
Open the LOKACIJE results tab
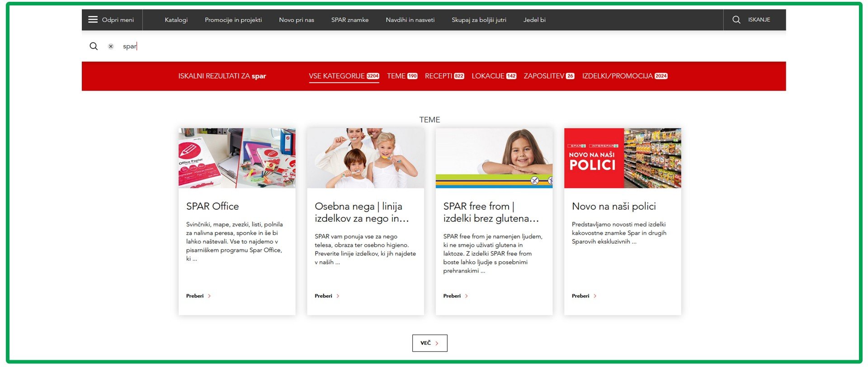click(x=494, y=76)
